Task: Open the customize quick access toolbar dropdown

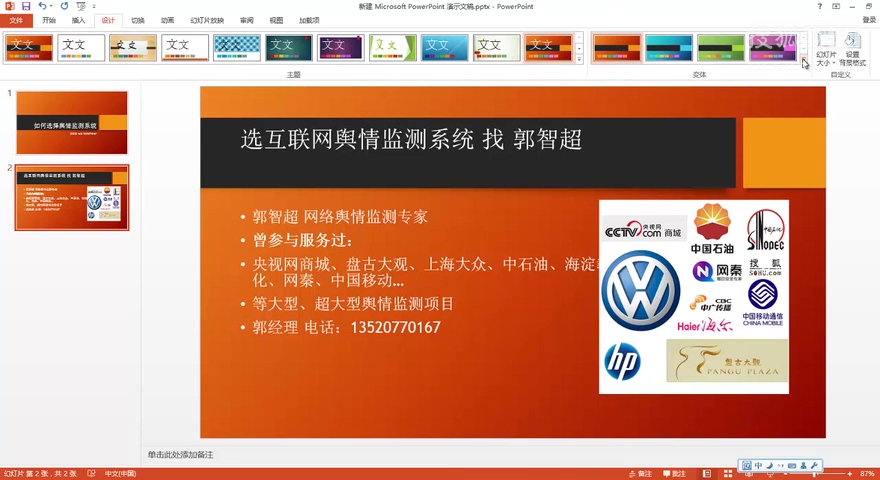Action: pos(94,6)
